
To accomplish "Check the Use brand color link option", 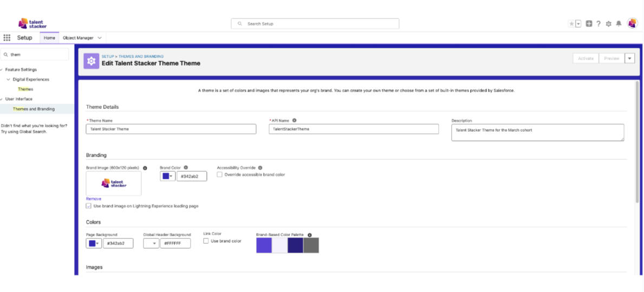I will click(x=206, y=241).
